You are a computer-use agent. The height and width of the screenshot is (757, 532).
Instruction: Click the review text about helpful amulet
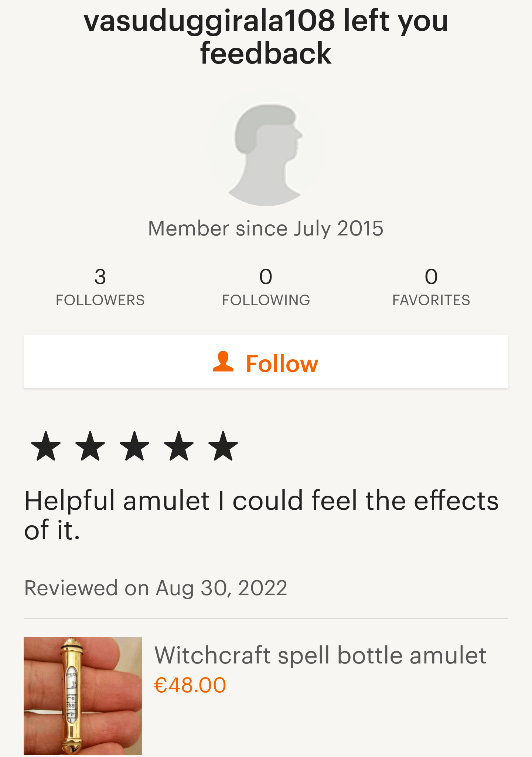point(261,515)
